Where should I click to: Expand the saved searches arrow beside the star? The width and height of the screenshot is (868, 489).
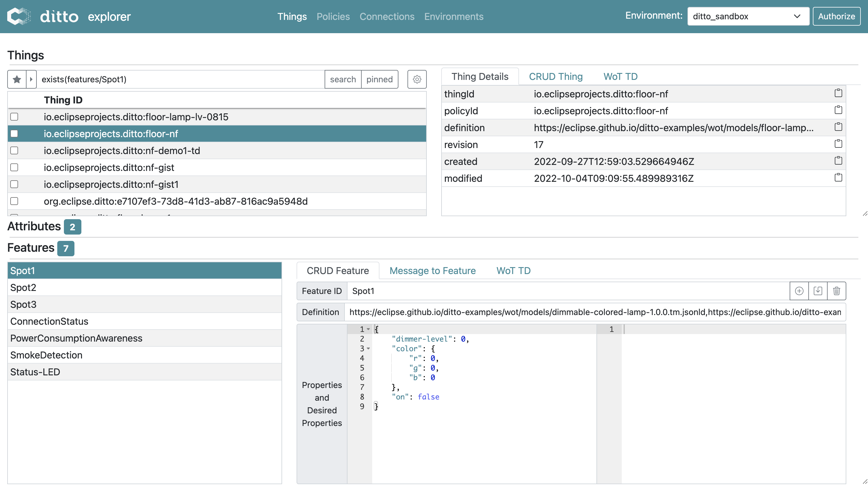click(31, 79)
